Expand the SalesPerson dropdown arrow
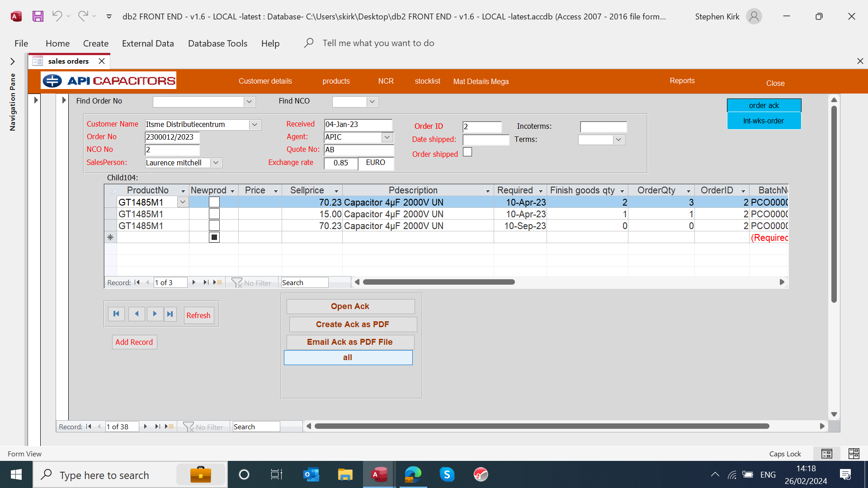Screen dimensions: 868x488 216,163
